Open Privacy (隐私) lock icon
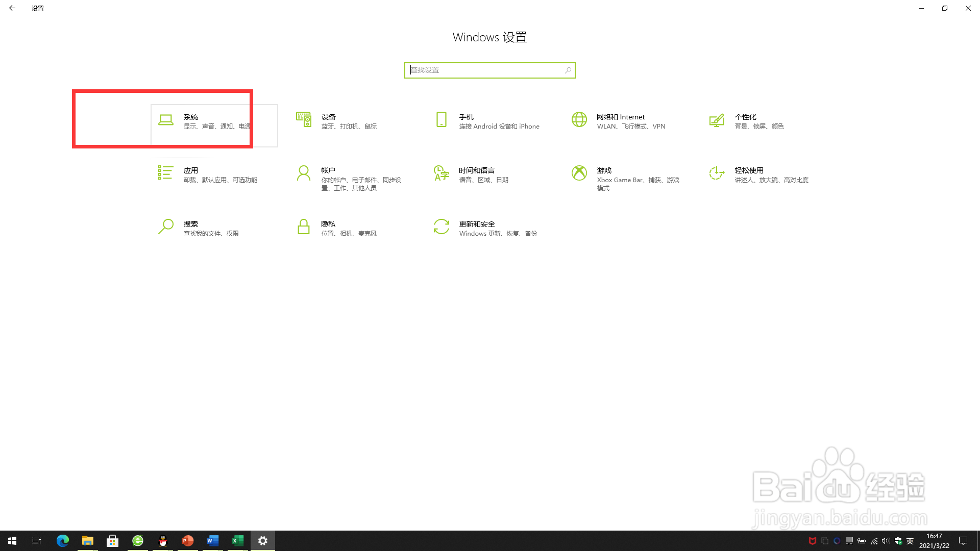This screenshot has height=551, width=980. (x=304, y=227)
